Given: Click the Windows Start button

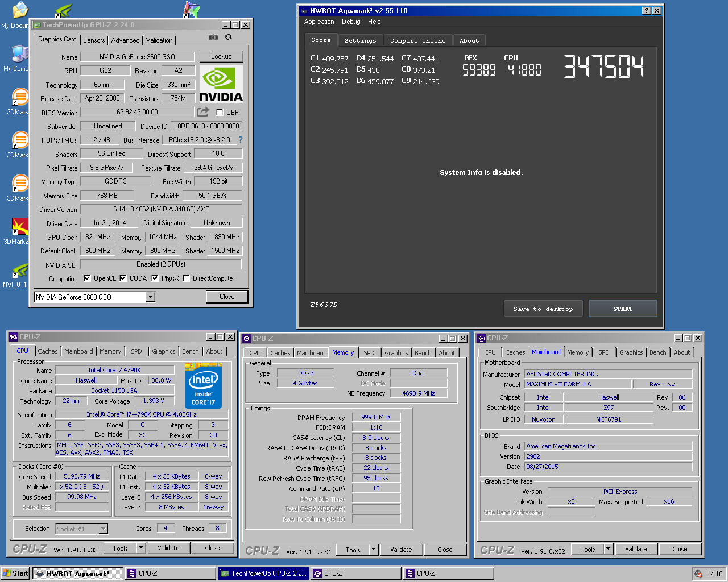Looking at the screenshot, I should pyautogui.click(x=15, y=573).
